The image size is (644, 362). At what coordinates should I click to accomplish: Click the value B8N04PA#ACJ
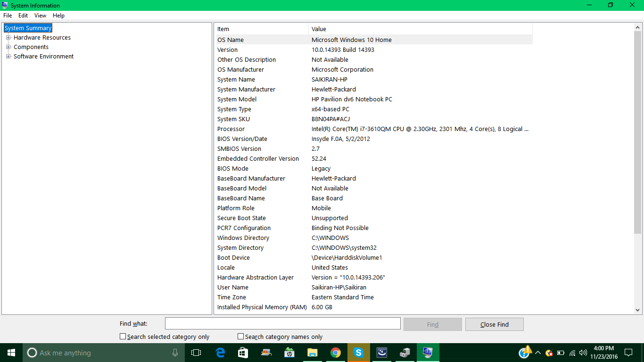tap(330, 119)
